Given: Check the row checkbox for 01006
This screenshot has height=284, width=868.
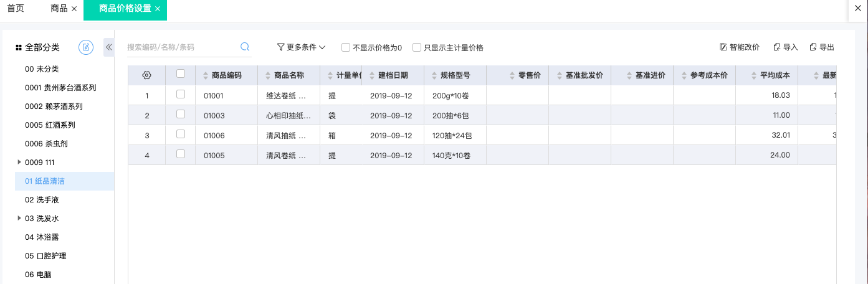Looking at the screenshot, I should coord(181,134).
